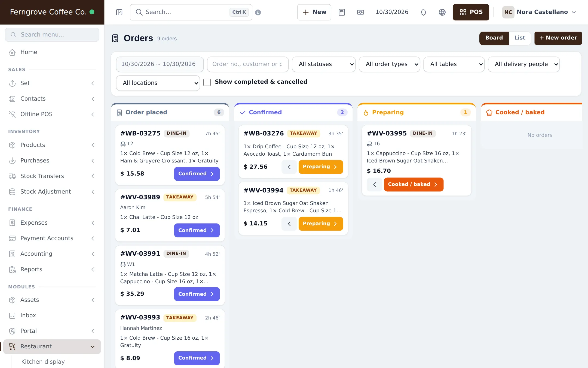Expand the Sell menu
The width and height of the screenshot is (588, 368).
[x=52, y=83]
